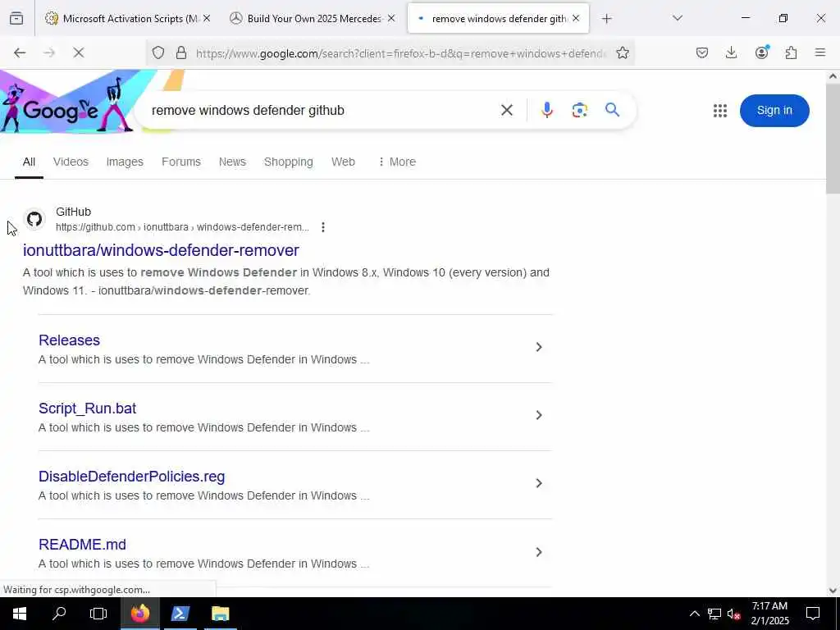Open the taskbar clock showing 7:17 AM
Viewport: 840px width, 630px height.
pyautogui.click(x=769, y=614)
